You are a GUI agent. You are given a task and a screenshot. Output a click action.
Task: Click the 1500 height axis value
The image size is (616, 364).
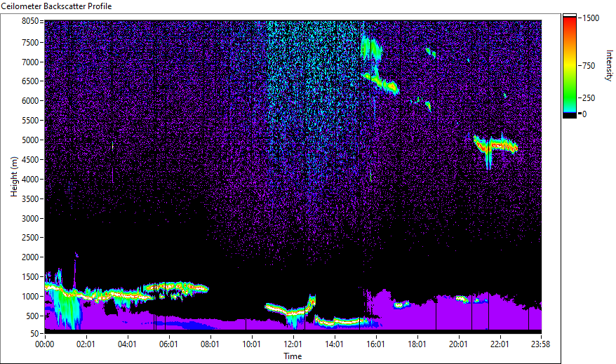pos(30,277)
